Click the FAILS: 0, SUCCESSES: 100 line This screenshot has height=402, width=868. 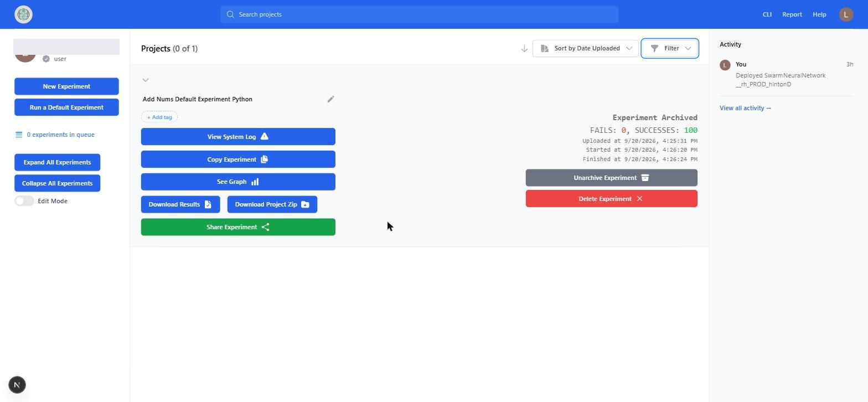pyautogui.click(x=644, y=130)
